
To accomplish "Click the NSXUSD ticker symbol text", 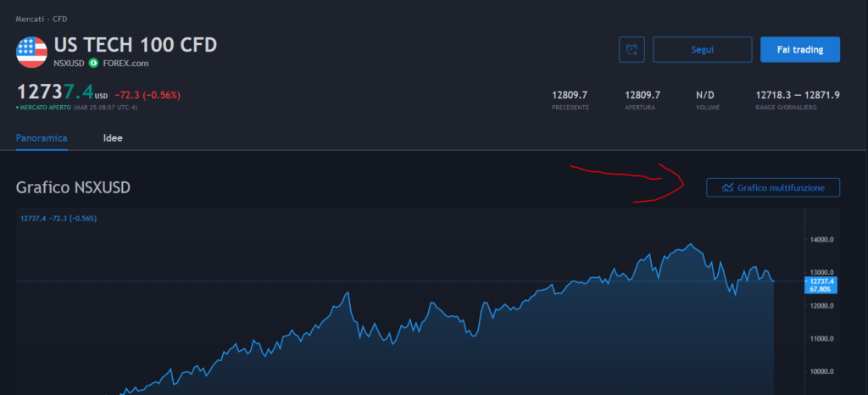I will coord(69,63).
